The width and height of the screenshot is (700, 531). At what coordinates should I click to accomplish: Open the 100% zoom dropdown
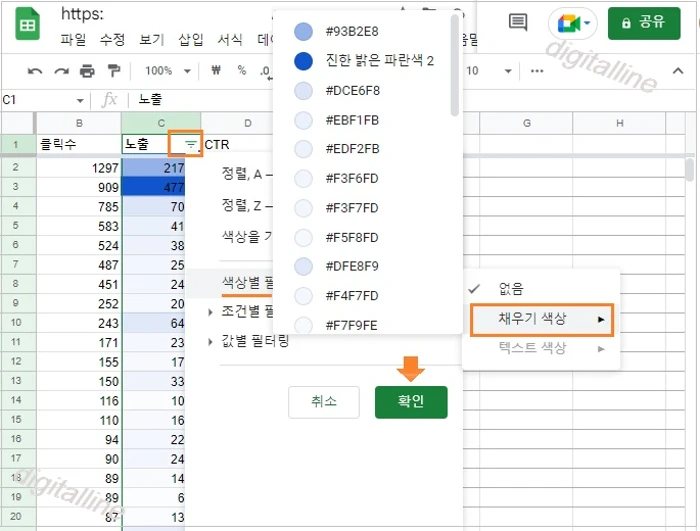[x=168, y=71]
